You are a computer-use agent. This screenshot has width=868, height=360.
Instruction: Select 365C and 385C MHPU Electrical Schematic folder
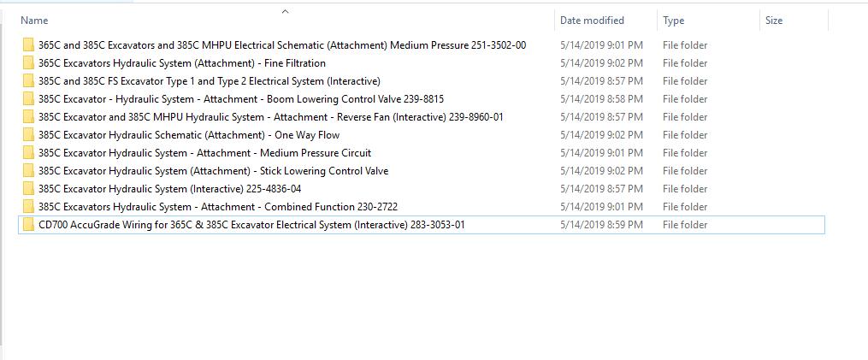[282, 45]
